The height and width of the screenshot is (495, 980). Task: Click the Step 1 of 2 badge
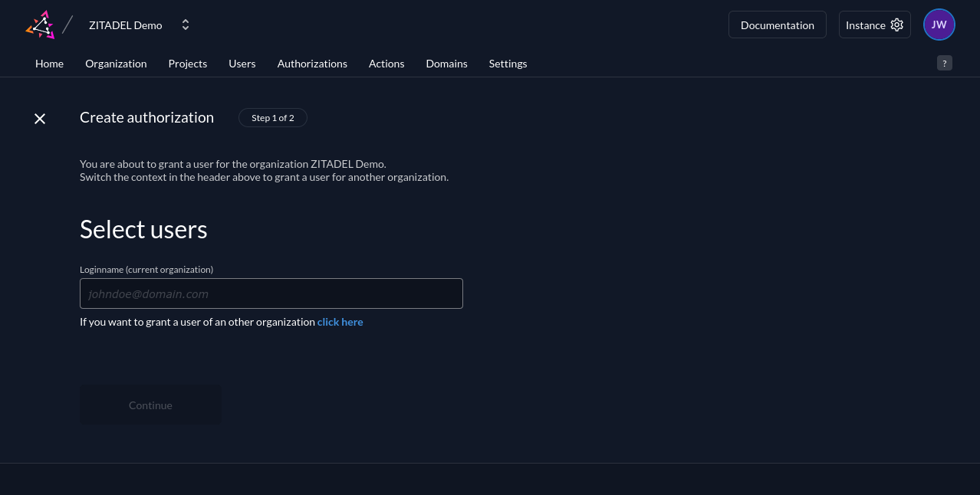click(x=272, y=118)
